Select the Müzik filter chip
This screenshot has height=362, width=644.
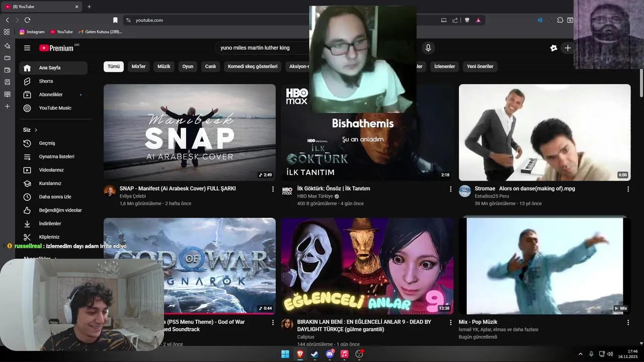(x=164, y=66)
